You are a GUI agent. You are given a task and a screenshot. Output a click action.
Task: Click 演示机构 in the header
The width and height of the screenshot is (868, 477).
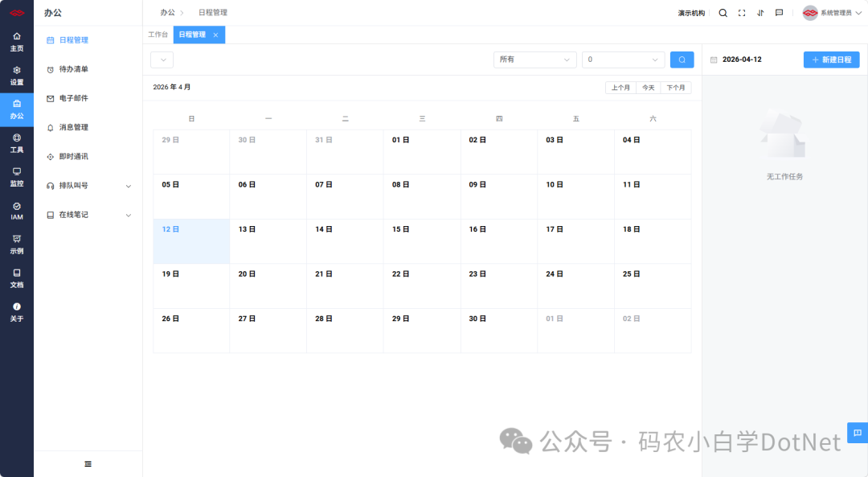click(691, 13)
